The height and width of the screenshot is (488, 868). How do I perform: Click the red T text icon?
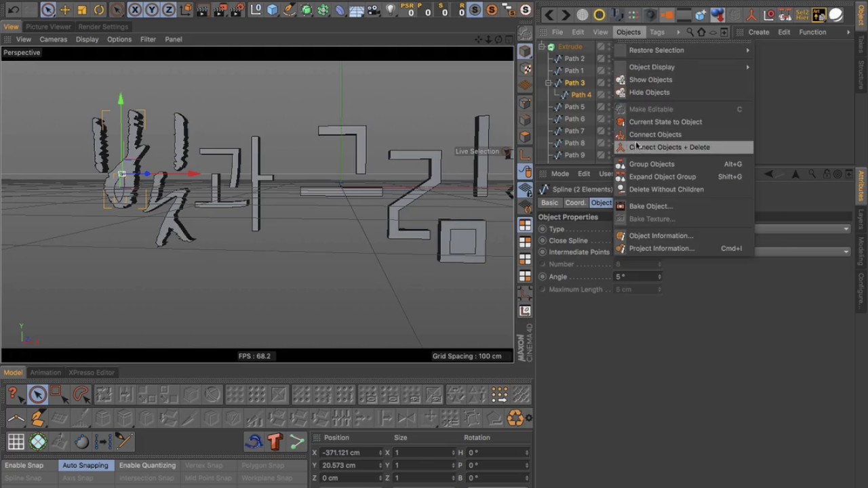(275, 442)
